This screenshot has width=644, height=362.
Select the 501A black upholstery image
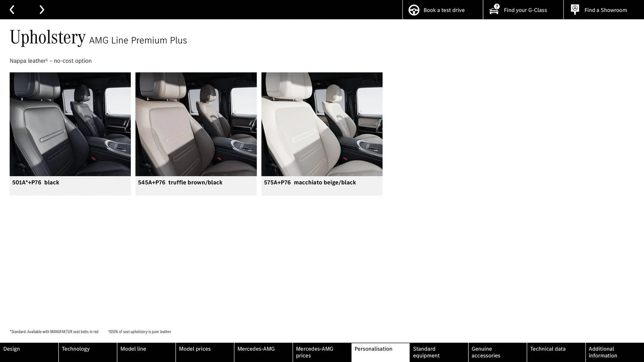pos(70,124)
